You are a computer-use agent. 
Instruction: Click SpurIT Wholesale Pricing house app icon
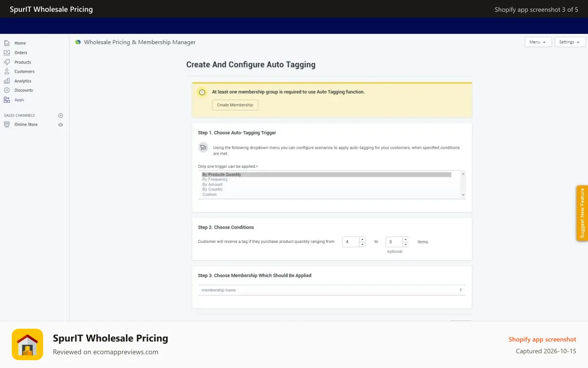point(27,344)
